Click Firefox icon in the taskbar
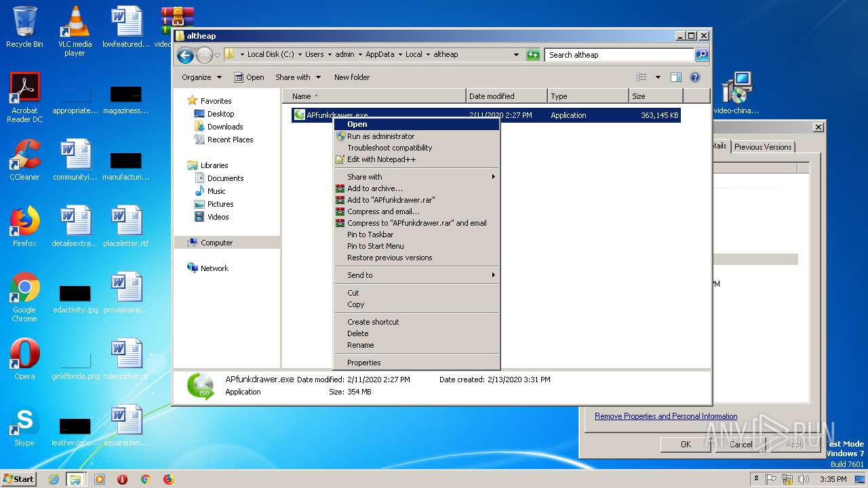Viewport: 868px width, 488px height. (168, 479)
